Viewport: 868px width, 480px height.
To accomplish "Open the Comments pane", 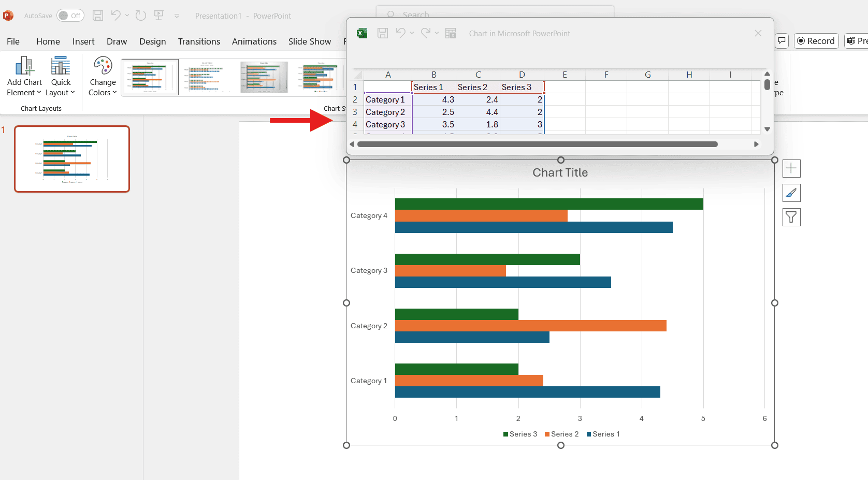I will (x=782, y=40).
